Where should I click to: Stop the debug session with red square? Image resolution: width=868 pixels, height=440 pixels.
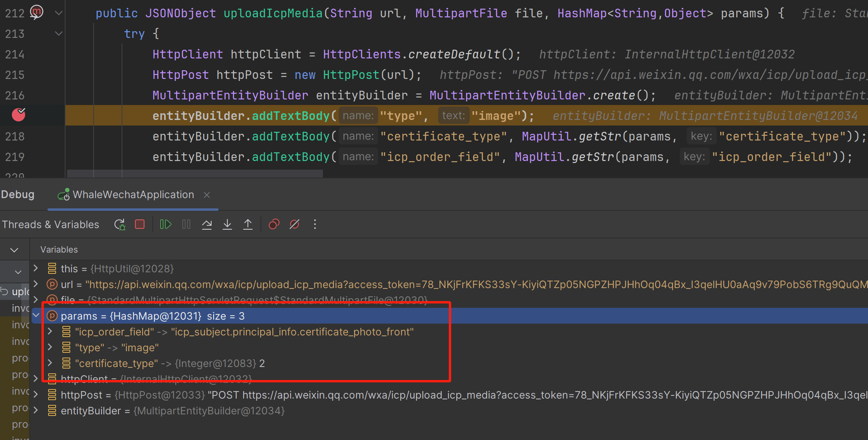pos(140,225)
